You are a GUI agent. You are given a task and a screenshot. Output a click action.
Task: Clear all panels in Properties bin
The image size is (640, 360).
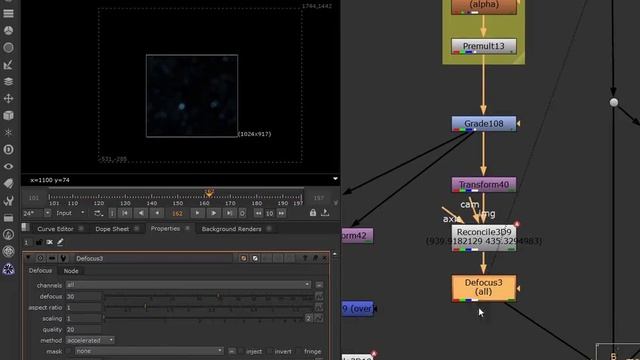click(49, 242)
